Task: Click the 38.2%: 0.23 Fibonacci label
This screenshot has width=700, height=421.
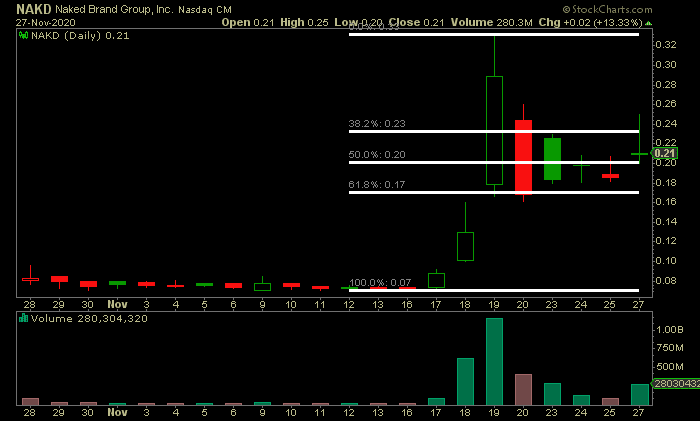Action: click(377, 124)
